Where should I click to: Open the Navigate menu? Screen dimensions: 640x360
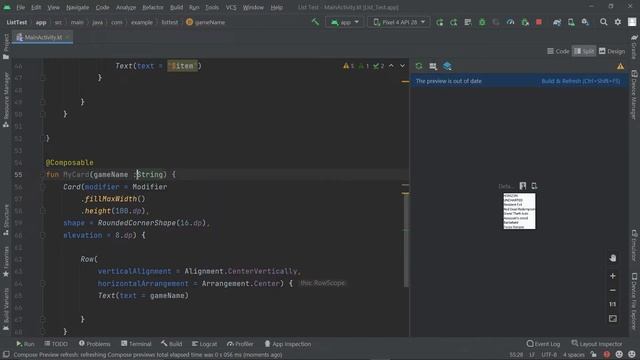click(x=78, y=7)
